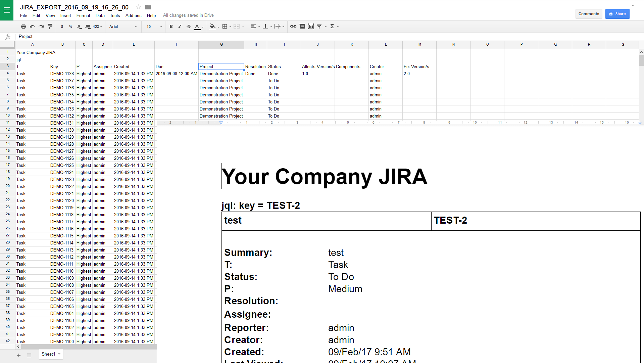Redo the last action
This screenshot has height=364, width=644.
(x=41, y=27)
